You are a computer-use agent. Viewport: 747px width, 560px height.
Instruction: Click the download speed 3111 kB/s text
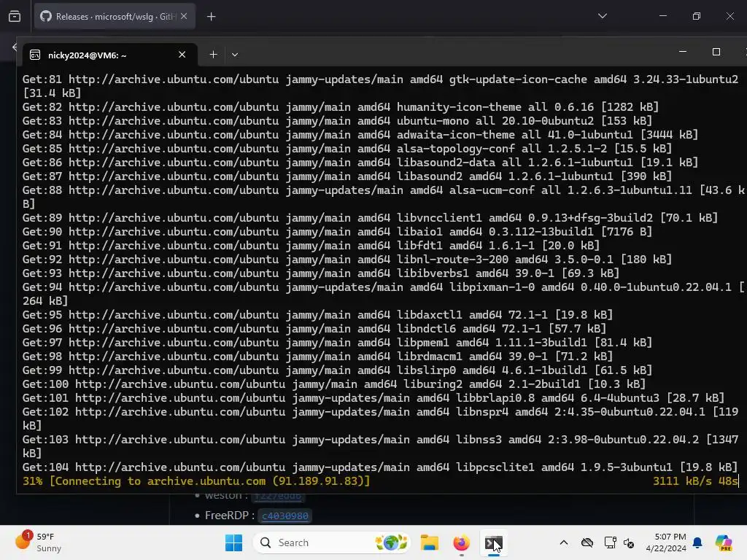click(681, 481)
